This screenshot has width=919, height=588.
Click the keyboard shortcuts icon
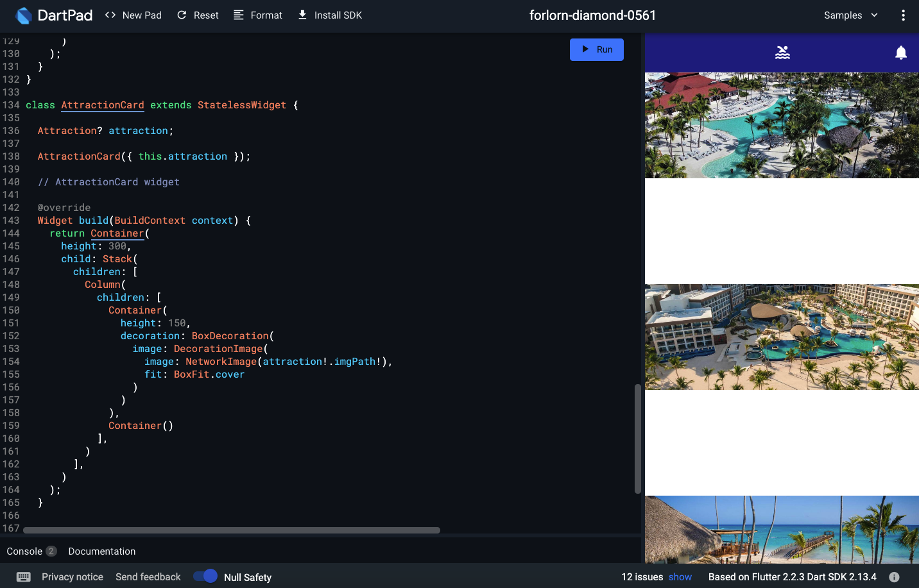pos(24,577)
